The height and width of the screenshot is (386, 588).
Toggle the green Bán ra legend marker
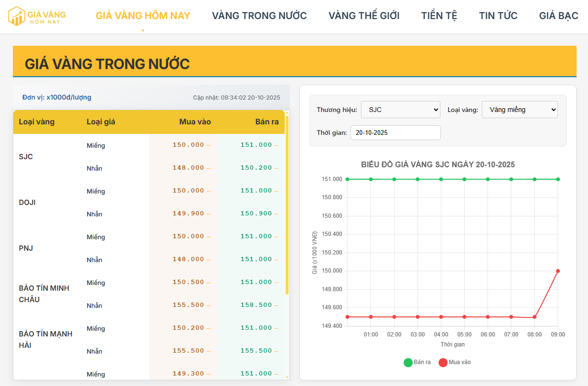click(408, 363)
